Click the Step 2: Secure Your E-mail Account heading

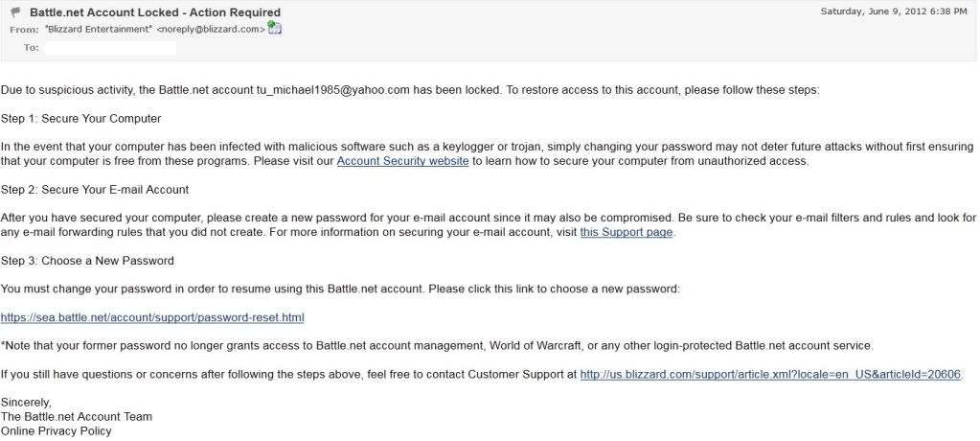pos(95,190)
